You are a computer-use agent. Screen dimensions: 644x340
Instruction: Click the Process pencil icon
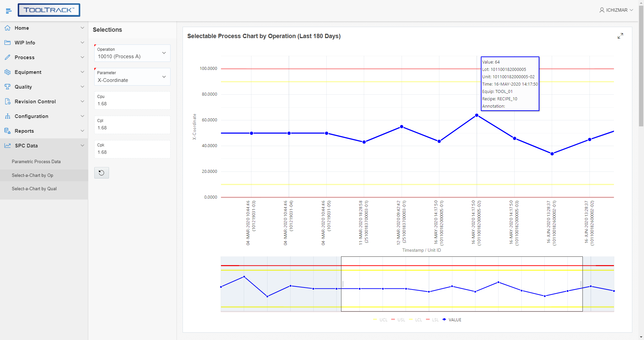(7, 57)
